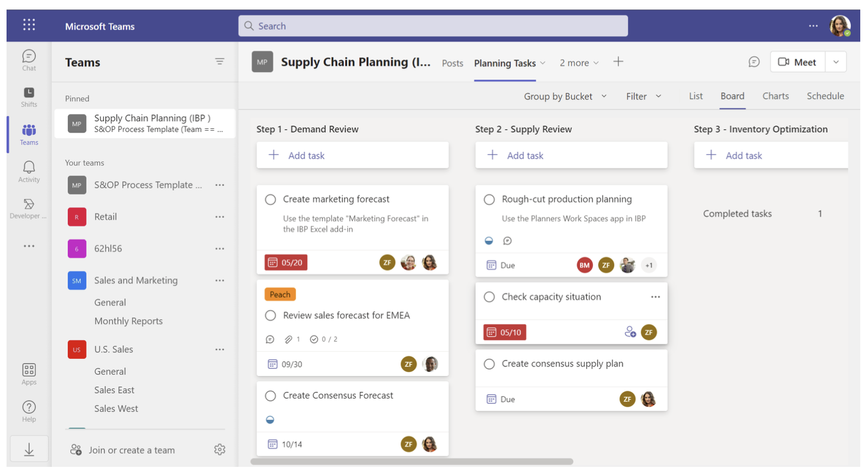Open Sales East channel
The image size is (868, 474).
(114, 390)
